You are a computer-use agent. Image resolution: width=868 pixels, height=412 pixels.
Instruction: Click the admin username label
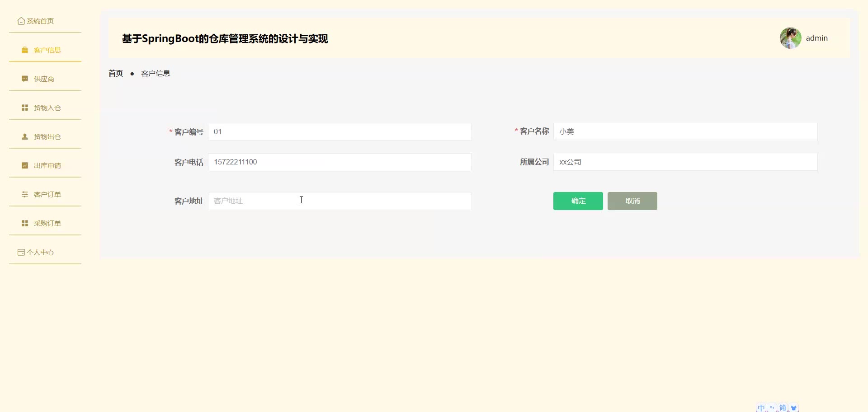[817, 38]
